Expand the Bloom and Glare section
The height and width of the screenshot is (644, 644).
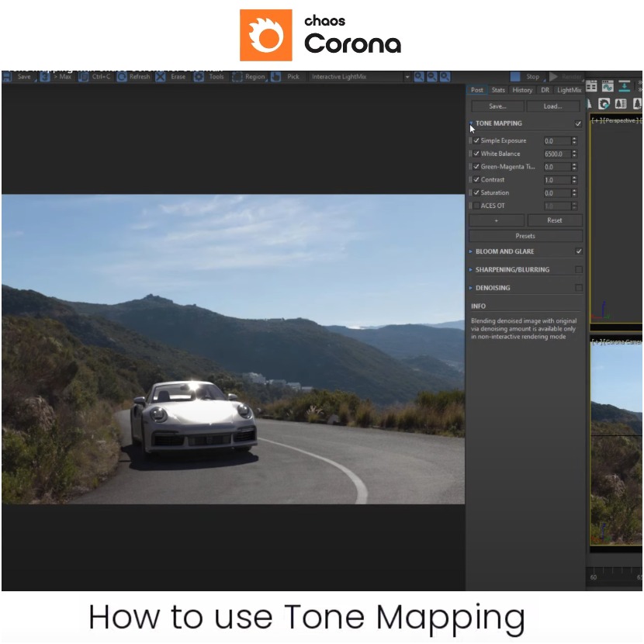click(471, 251)
